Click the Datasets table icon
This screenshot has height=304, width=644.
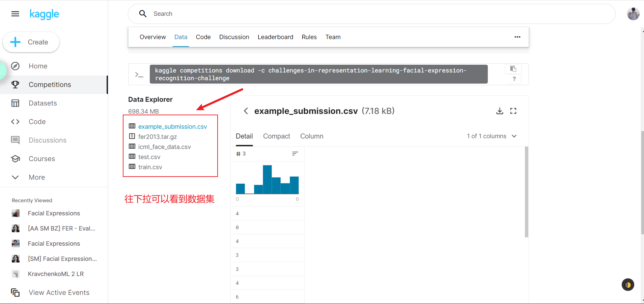[15, 103]
